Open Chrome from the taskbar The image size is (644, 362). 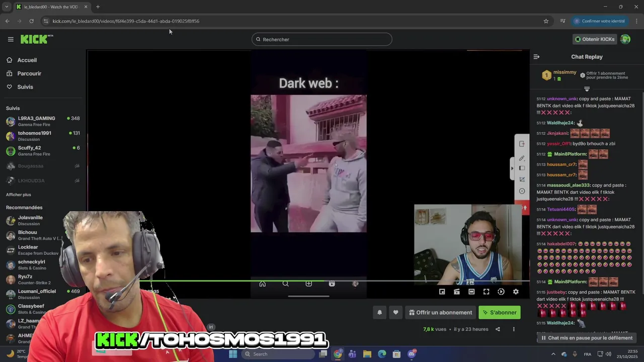point(338,354)
